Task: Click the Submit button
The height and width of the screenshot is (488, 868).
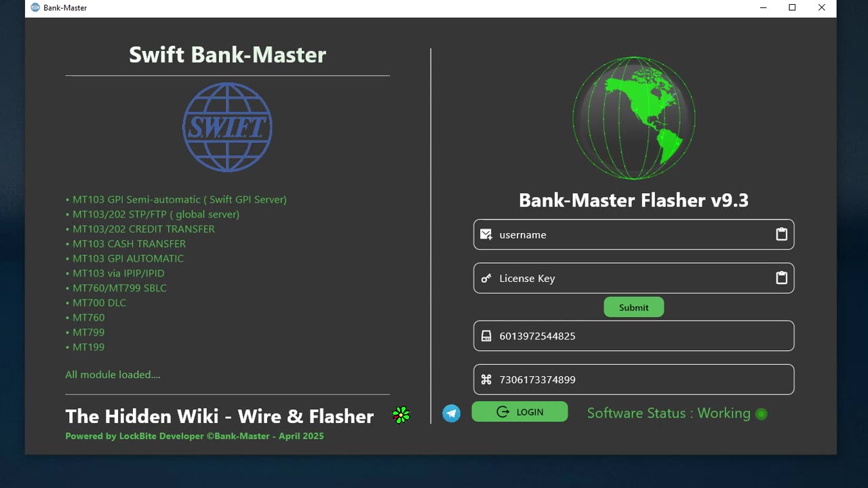Action: point(634,307)
